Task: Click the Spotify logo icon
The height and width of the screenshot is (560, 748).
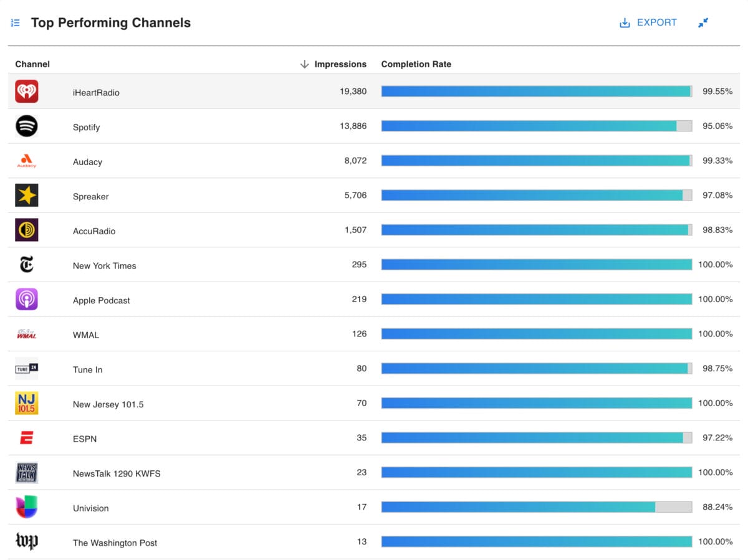Action: coord(27,126)
